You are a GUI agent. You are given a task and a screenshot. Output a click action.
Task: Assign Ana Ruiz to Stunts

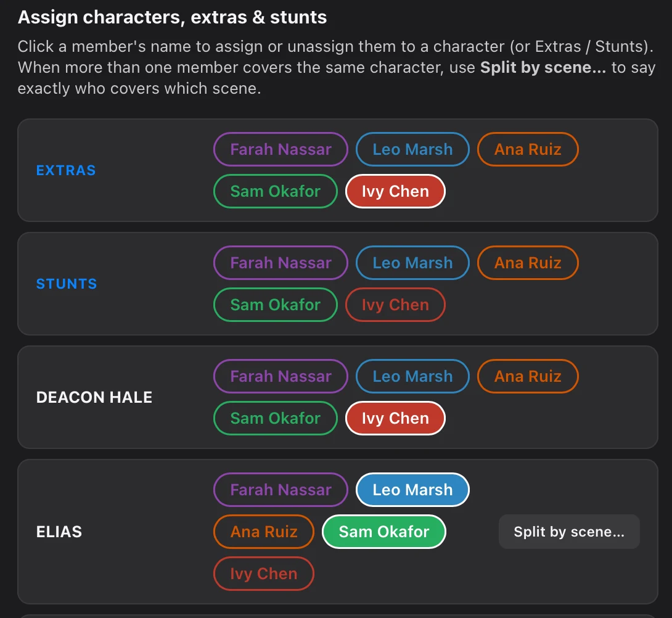coord(528,263)
